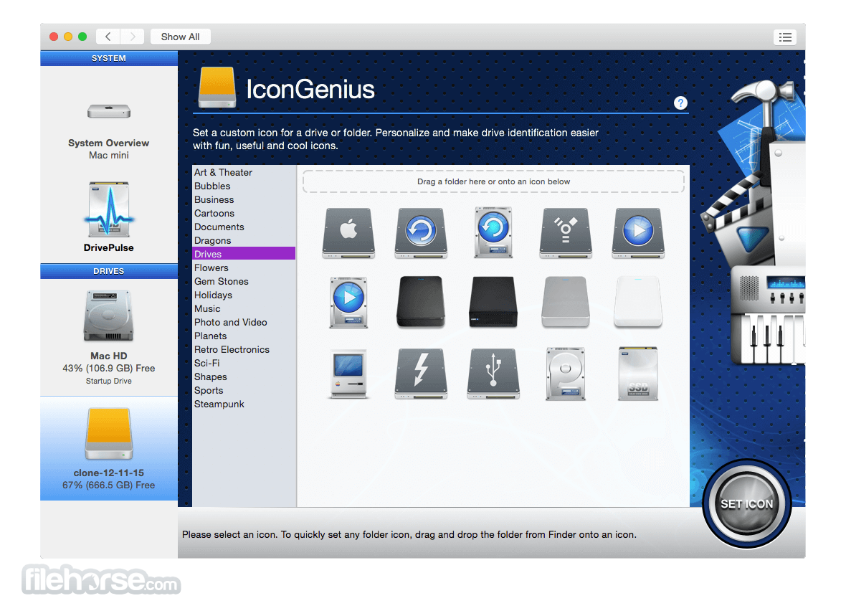The height and width of the screenshot is (616, 846).
Task: Pick the classic Macintosh computer icon
Action: [x=348, y=374]
